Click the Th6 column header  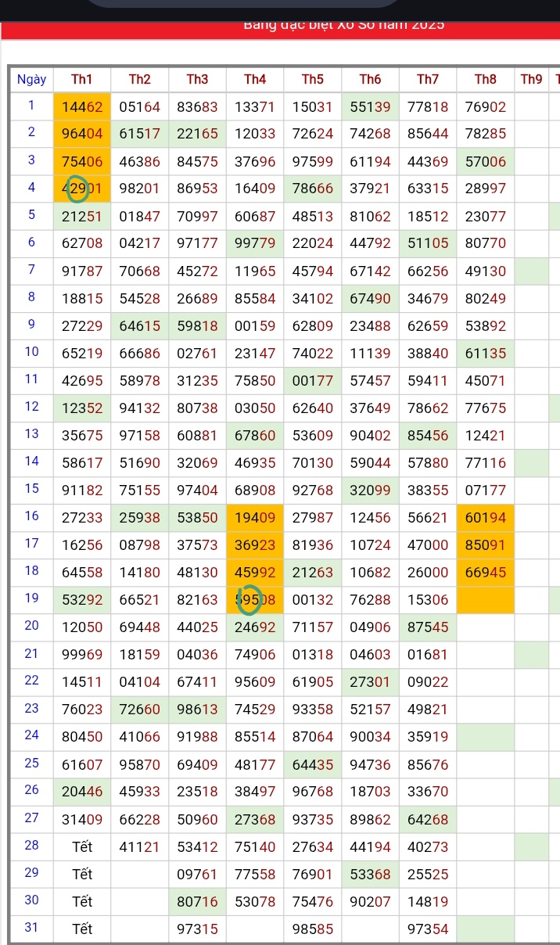pyautogui.click(x=370, y=79)
